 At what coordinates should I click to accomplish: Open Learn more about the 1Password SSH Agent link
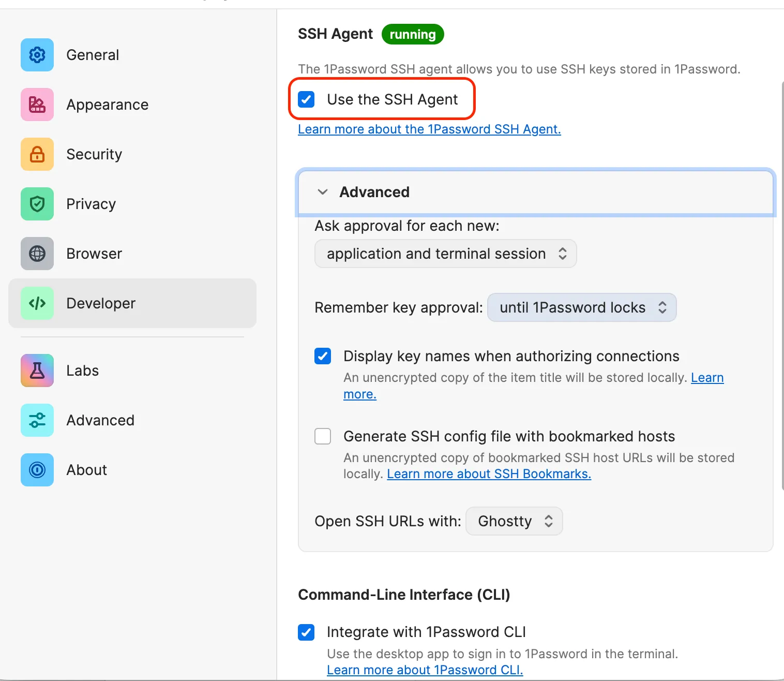429,129
